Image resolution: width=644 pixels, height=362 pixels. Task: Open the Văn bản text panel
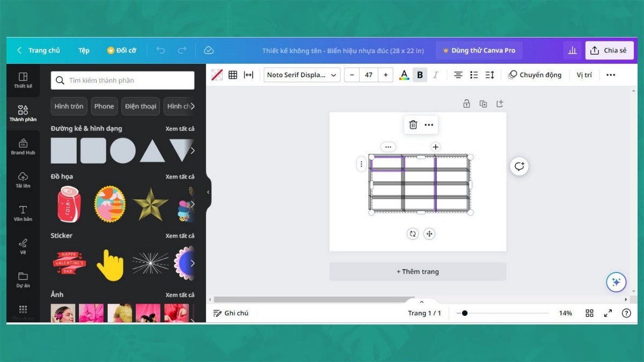point(23,213)
